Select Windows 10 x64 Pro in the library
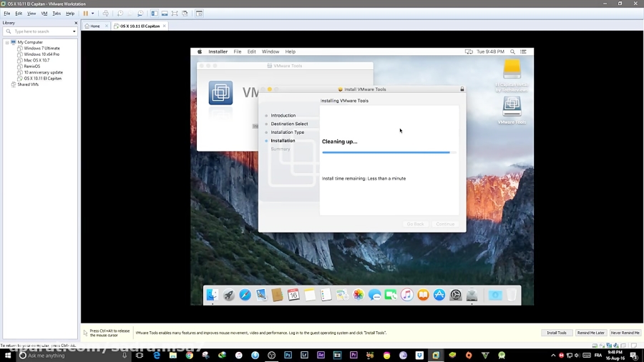Viewport: 644px width, 362px height. 42,54
